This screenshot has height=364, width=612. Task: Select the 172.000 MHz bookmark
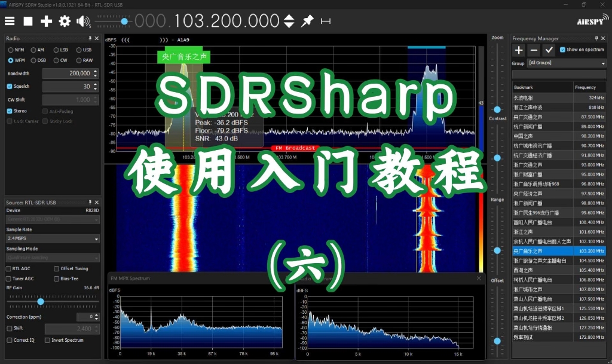[x=559, y=337]
